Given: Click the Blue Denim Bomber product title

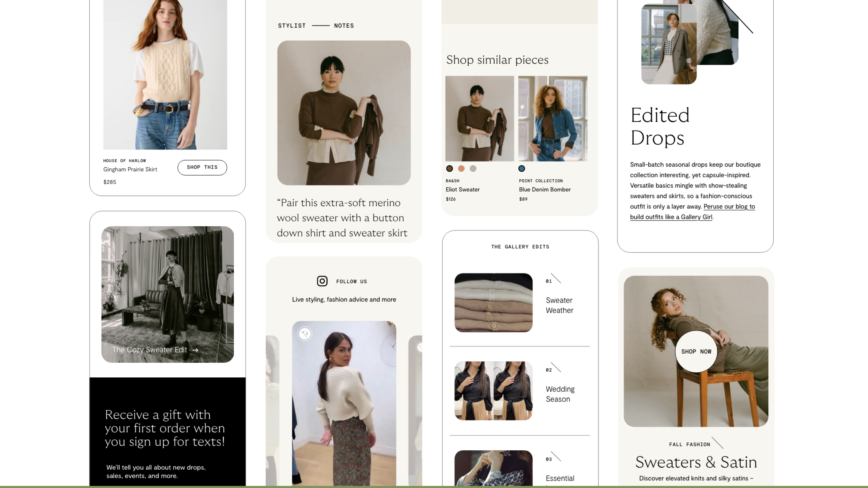Looking at the screenshot, I should (545, 189).
